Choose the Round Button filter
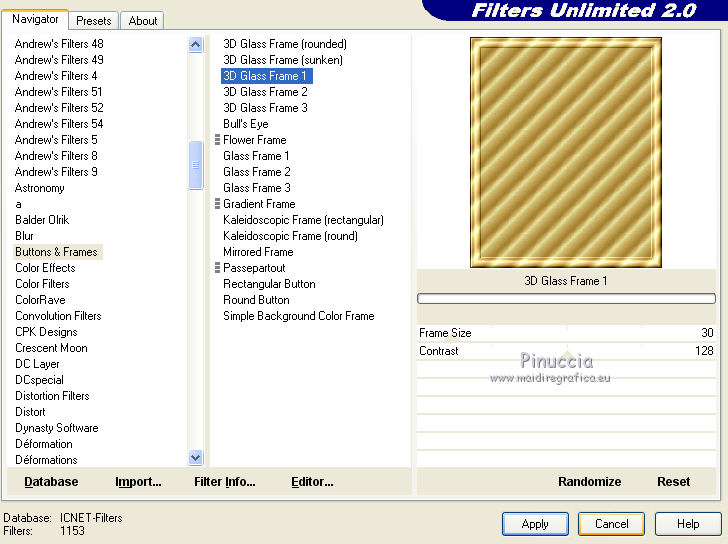 coord(256,300)
